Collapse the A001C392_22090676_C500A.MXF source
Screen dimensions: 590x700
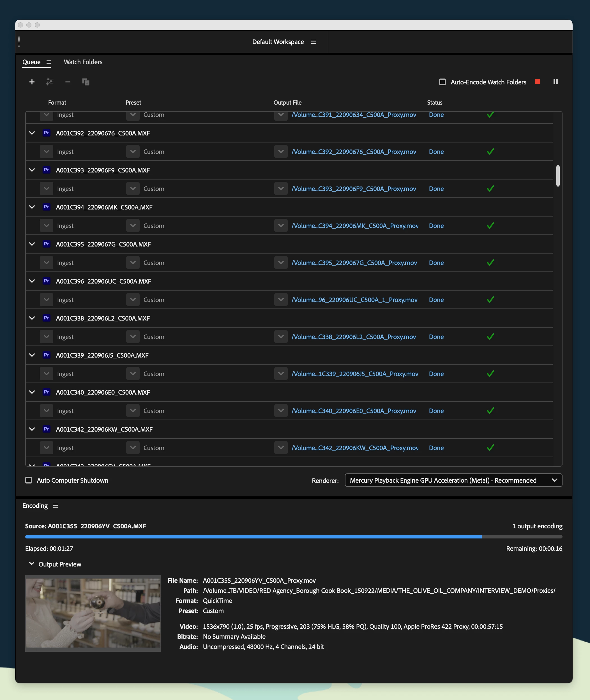click(x=32, y=133)
